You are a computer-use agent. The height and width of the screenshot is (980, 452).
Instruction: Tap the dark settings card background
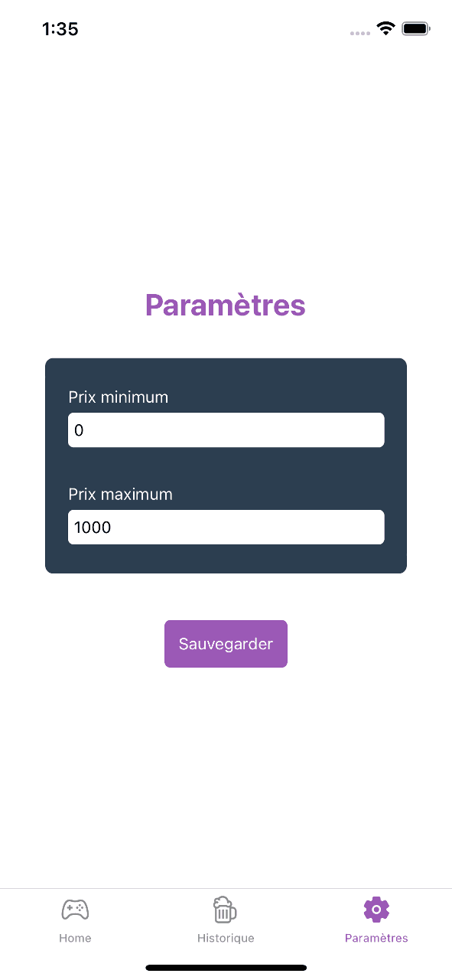(x=226, y=465)
